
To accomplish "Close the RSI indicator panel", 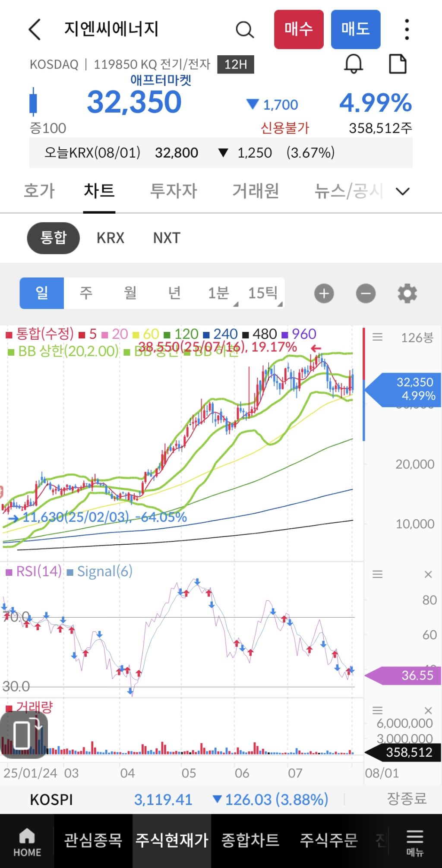I will pyautogui.click(x=428, y=574).
